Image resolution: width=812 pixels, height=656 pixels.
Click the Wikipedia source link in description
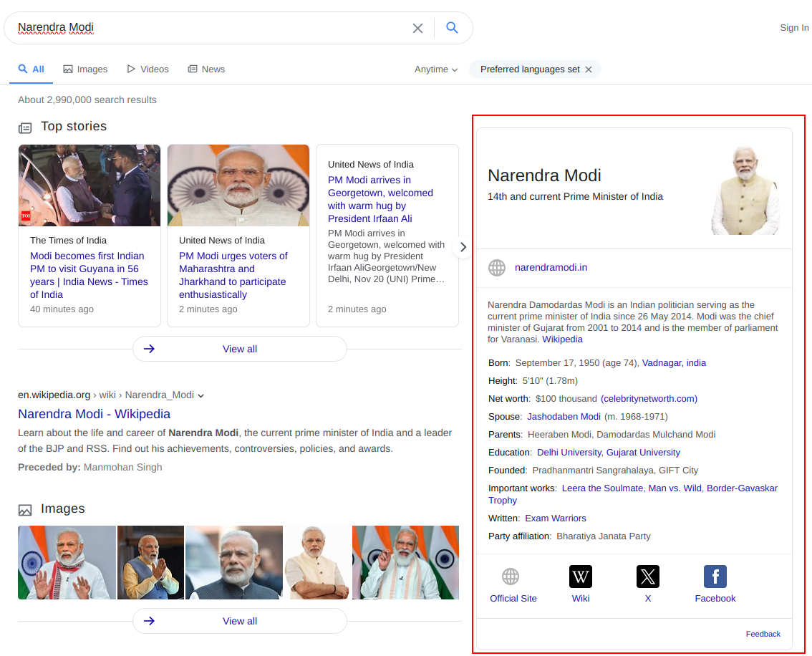(x=562, y=339)
